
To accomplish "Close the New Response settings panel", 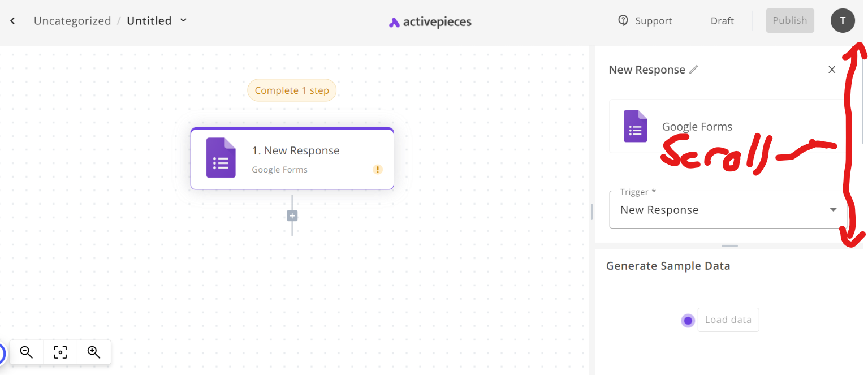I will [x=832, y=70].
